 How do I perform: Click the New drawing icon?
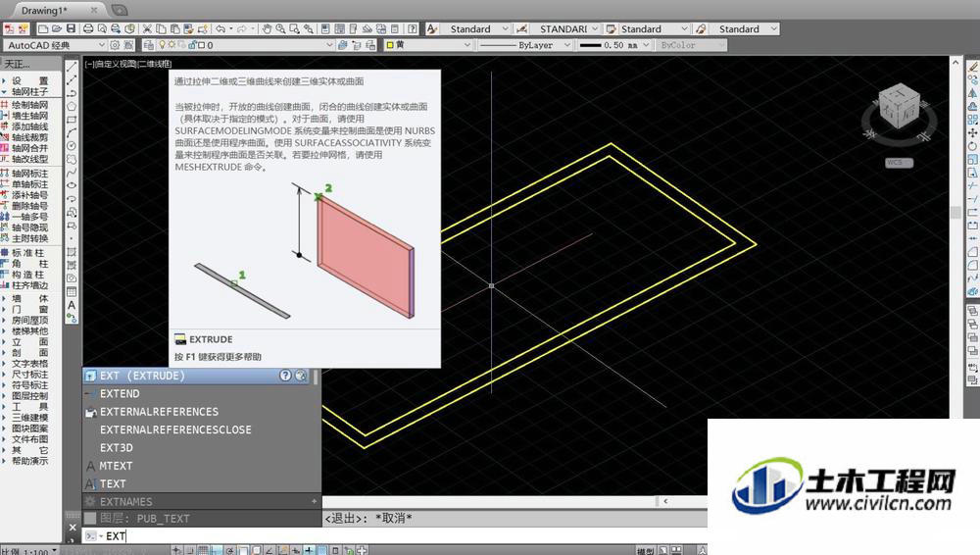click(x=43, y=28)
